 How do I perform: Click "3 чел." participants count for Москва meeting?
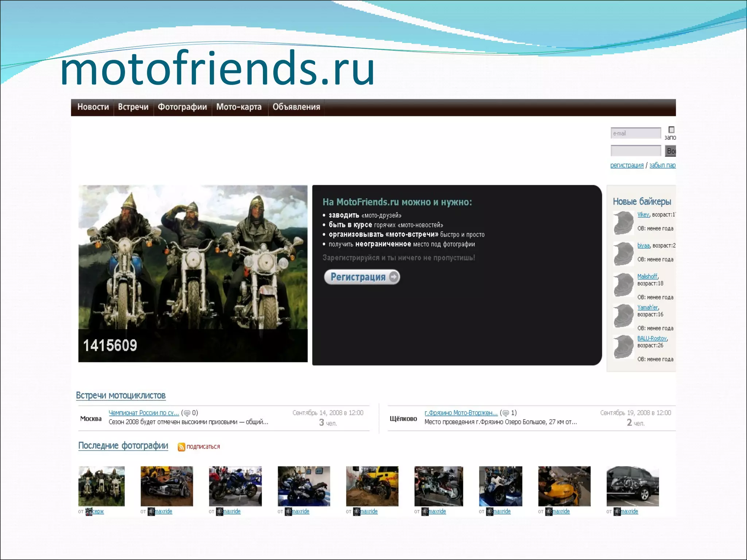pos(328,423)
